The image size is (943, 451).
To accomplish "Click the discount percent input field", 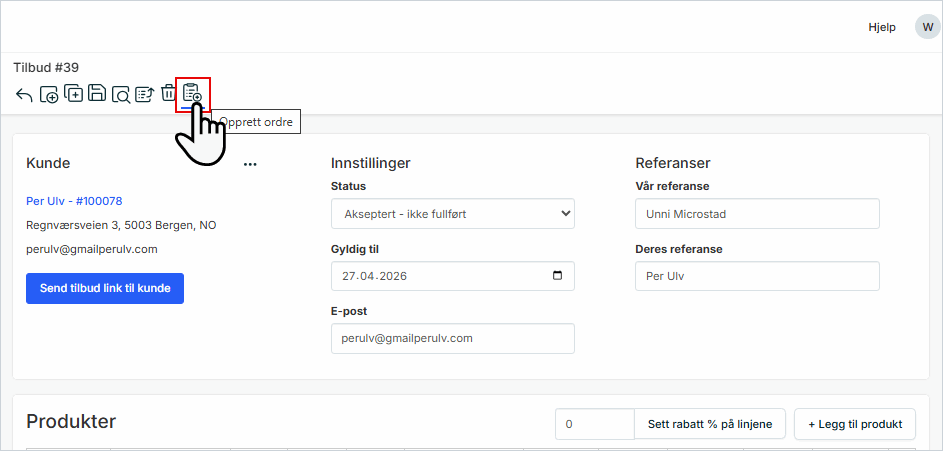I will click(594, 424).
